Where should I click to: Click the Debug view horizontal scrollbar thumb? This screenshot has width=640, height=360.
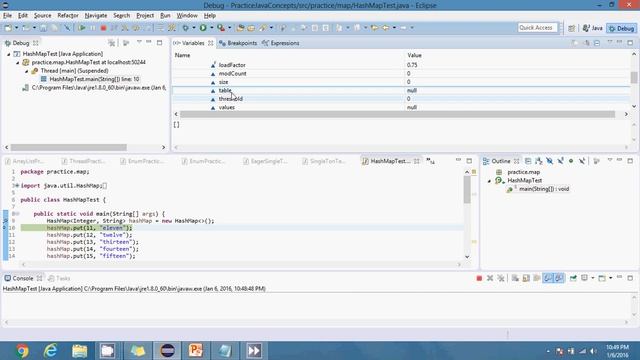69,147
